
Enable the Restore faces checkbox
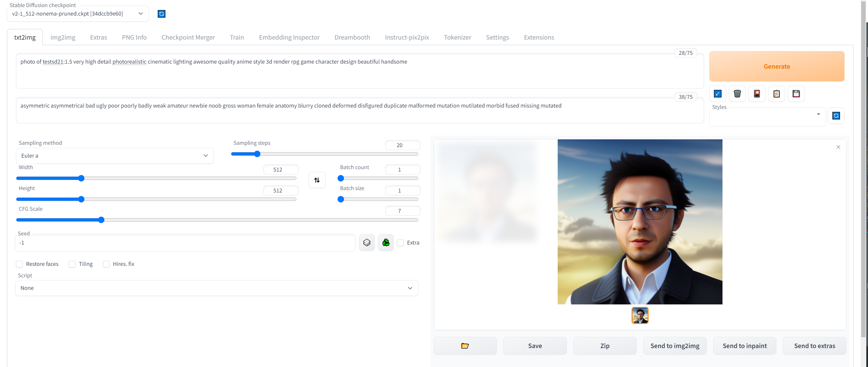[x=20, y=264]
